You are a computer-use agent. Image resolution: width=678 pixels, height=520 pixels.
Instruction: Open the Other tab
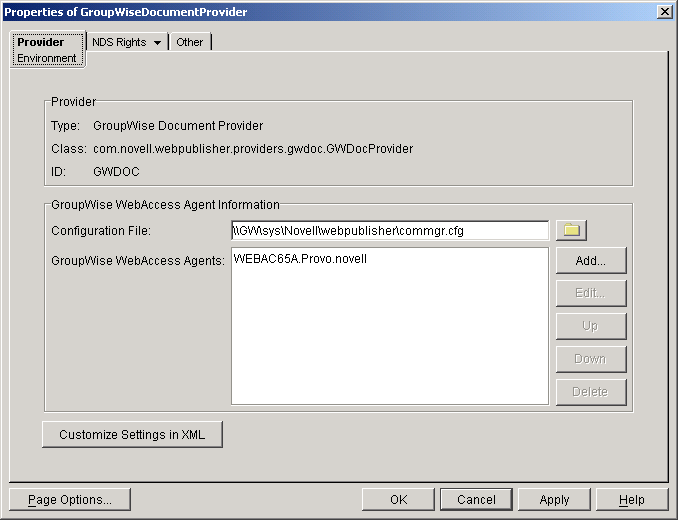[x=190, y=42]
